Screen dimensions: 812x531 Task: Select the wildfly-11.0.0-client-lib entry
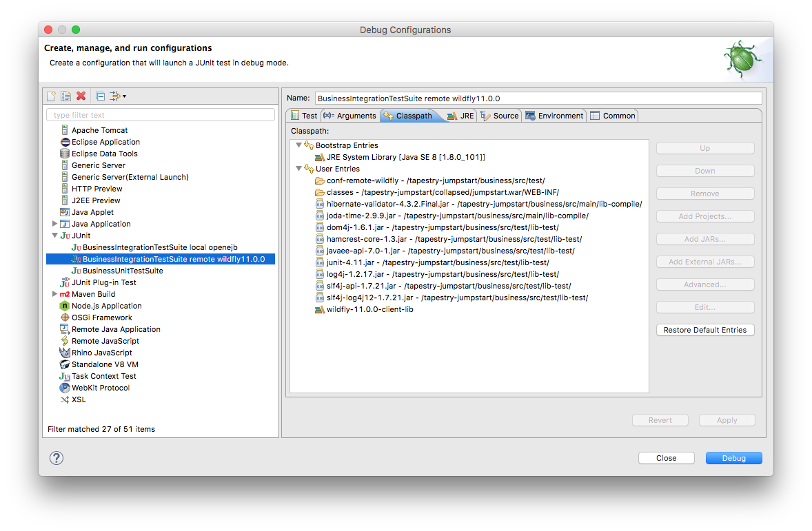click(x=364, y=309)
